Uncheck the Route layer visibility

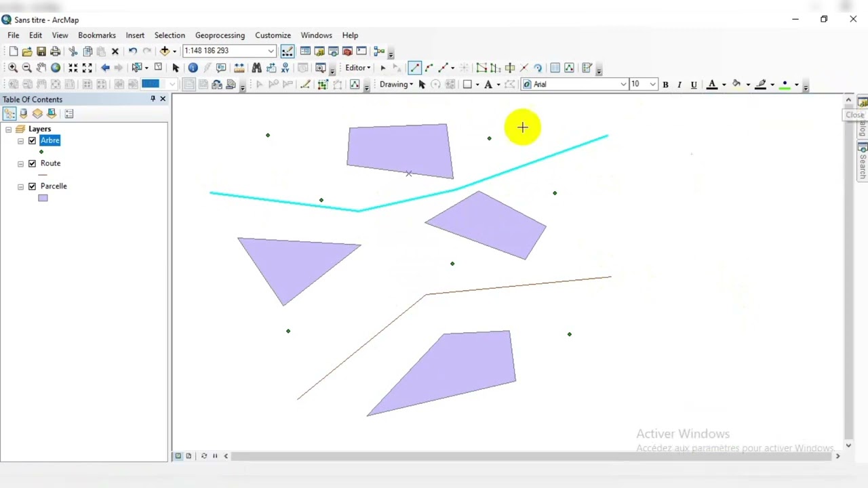(x=32, y=164)
